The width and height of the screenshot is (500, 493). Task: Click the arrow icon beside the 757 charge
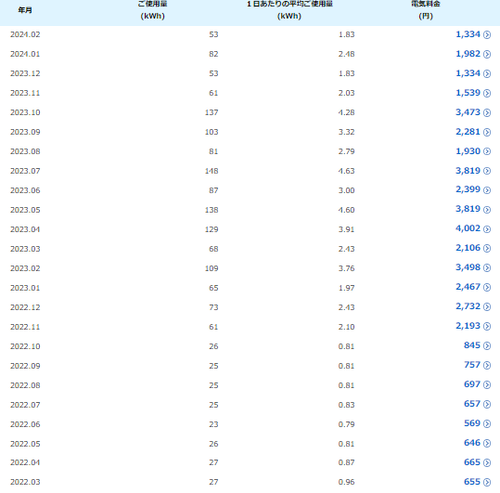pyautogui.click(x=487, y=365)
